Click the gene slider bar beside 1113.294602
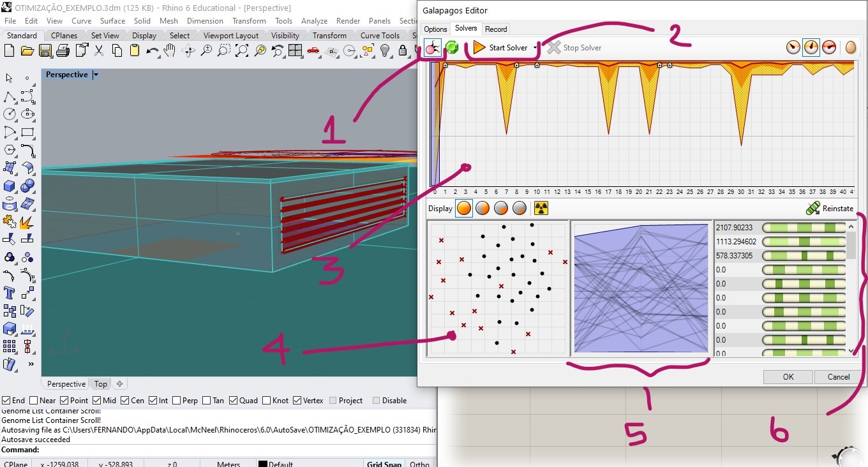This screenshot has height=467, width=868. tap(804, 242)
